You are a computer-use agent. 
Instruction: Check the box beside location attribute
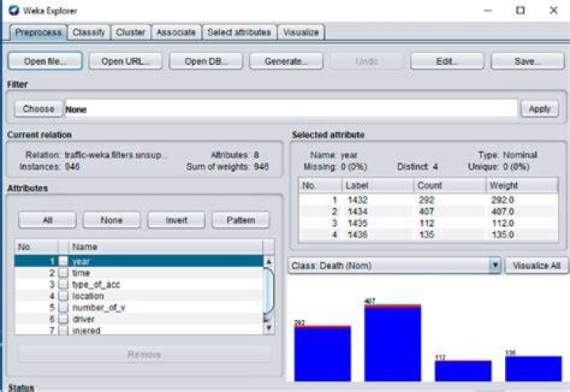pos(63,296)
